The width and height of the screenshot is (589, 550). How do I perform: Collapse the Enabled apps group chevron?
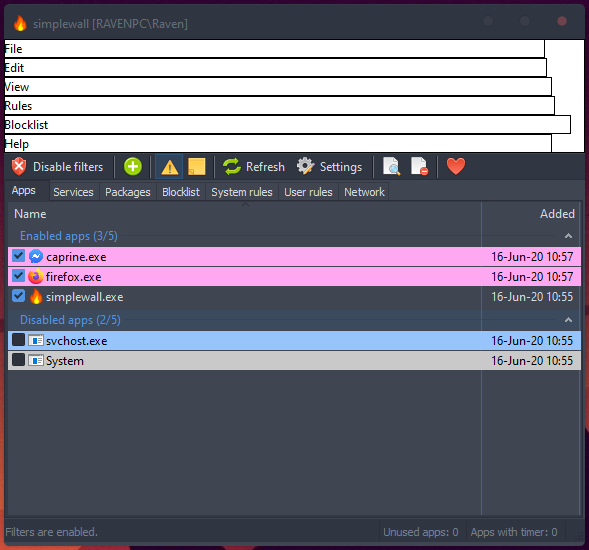tap(568, 236)
